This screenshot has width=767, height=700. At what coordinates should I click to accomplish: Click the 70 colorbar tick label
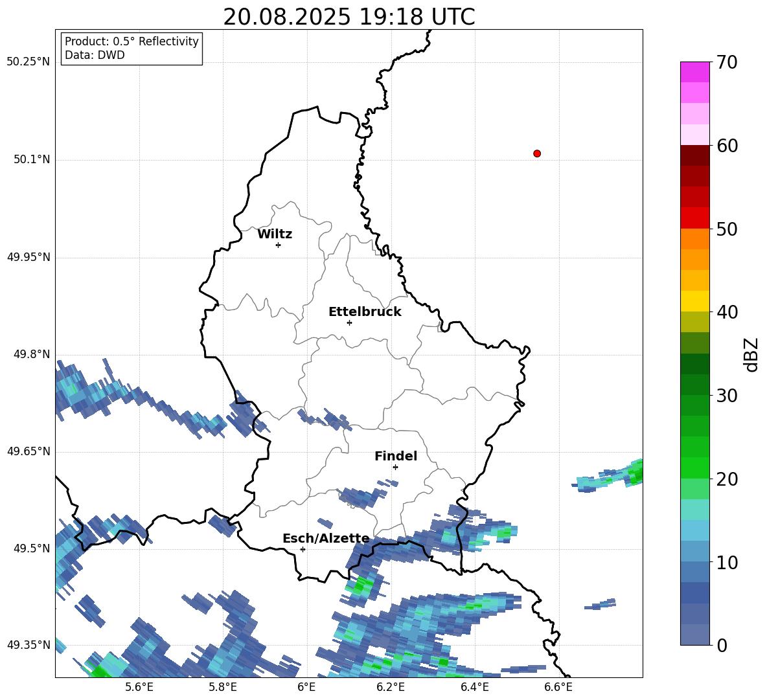[x=727, y=63]
